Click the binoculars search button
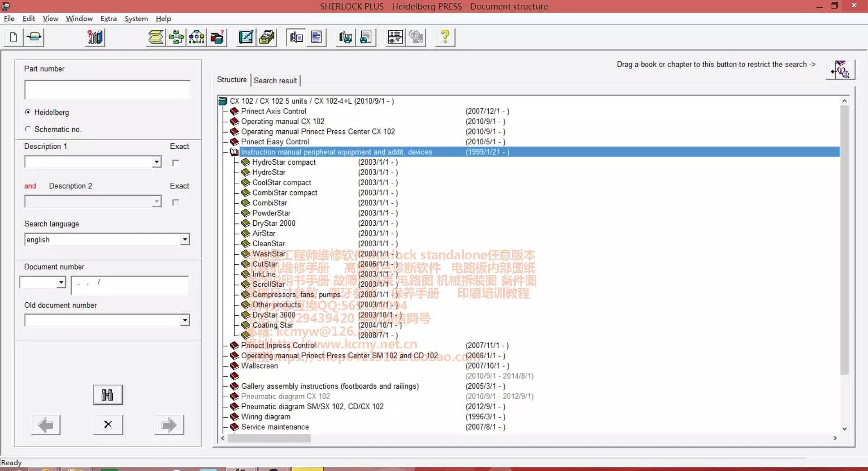 tap(108, 395)
